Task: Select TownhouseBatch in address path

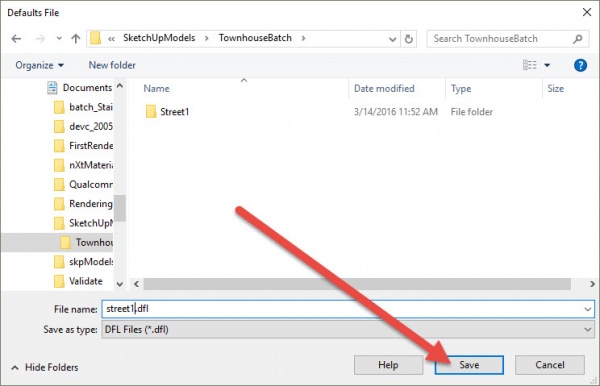Action: [255, 38]
